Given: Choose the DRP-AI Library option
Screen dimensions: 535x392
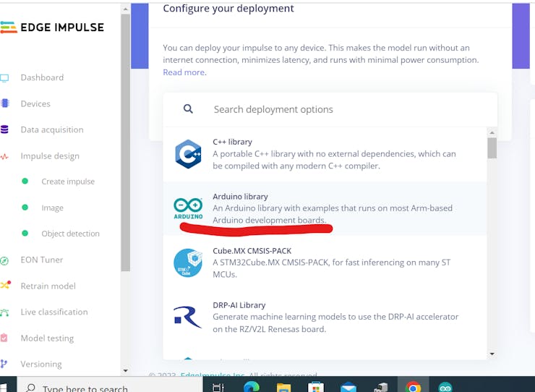Looking at the screenshot, I should [x=325, y=318].
